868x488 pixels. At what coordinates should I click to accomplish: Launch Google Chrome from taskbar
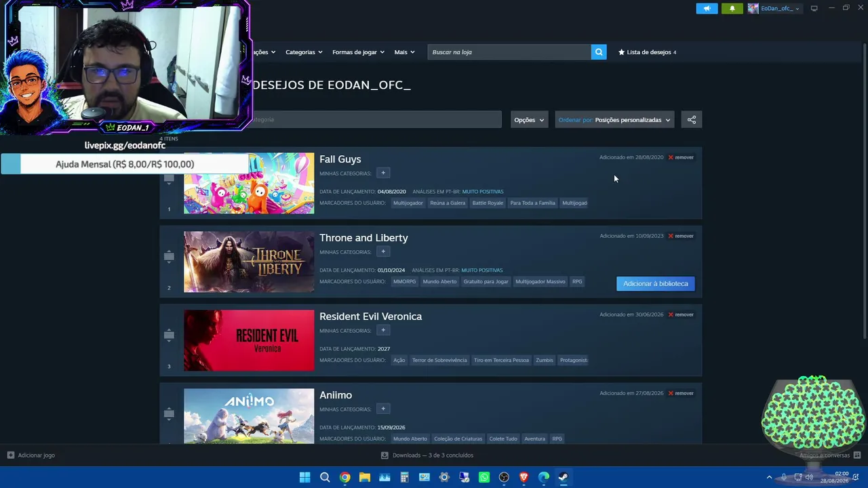[x=344, y=477]
